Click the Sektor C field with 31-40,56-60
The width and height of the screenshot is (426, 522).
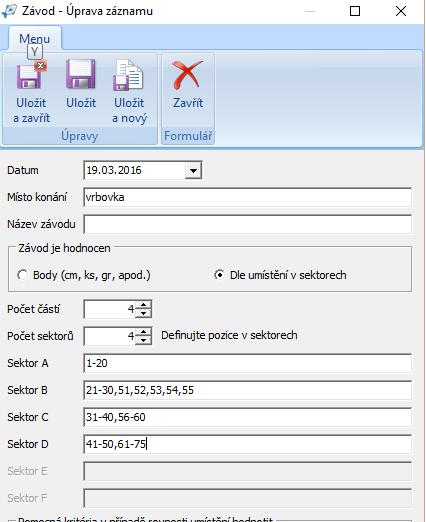pos(248,417)
